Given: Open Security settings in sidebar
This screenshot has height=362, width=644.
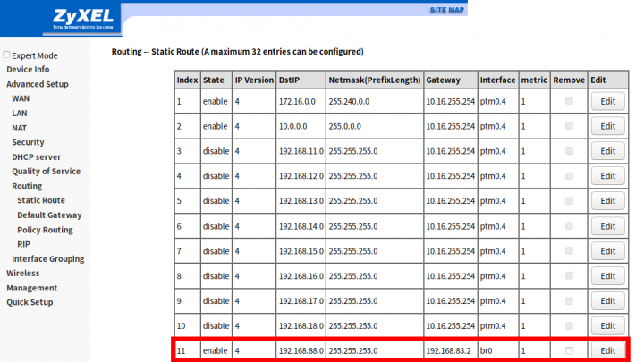Looking at the screenshot, I should pyautogui.click(x=28, y=142).
